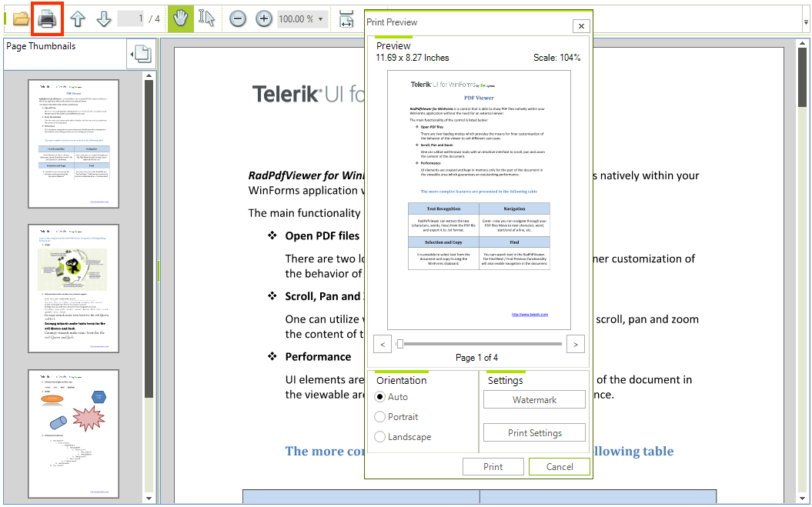
Task: Click document view scroll down arrow
Action: [802, 499]
